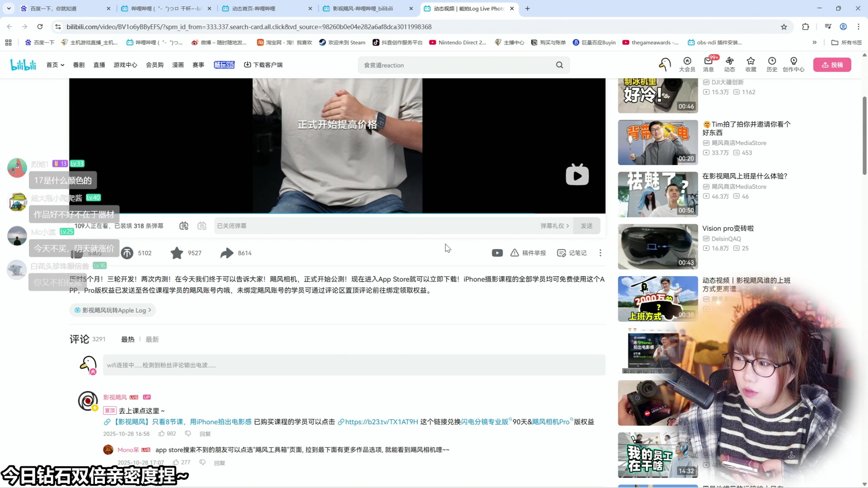Click the Vision pro变砖啦 video thumbnail
Viewport: 868px width, 488px height.
[657, 247]
